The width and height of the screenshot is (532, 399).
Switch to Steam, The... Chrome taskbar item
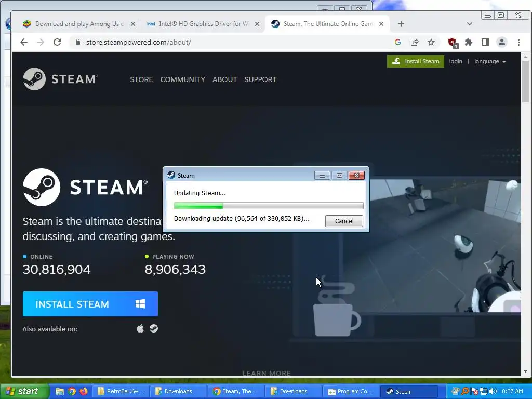pos(236,391)
